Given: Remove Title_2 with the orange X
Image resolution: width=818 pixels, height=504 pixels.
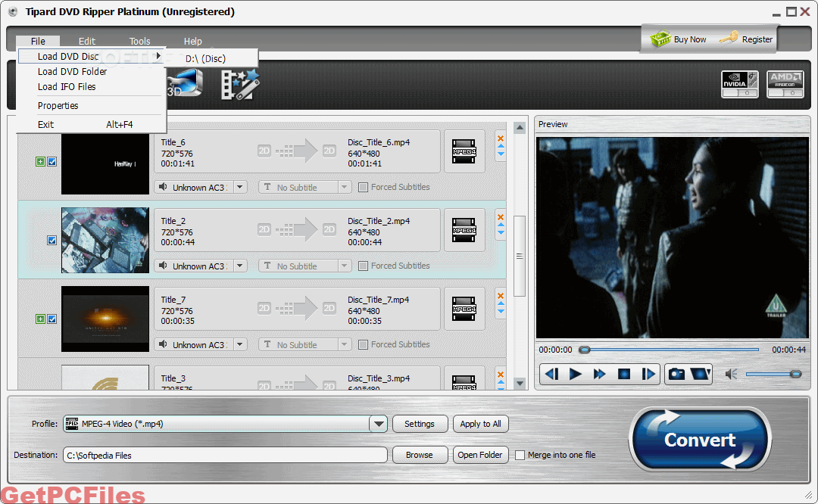Looking at the screenshot, I should (x=501, y=217).
